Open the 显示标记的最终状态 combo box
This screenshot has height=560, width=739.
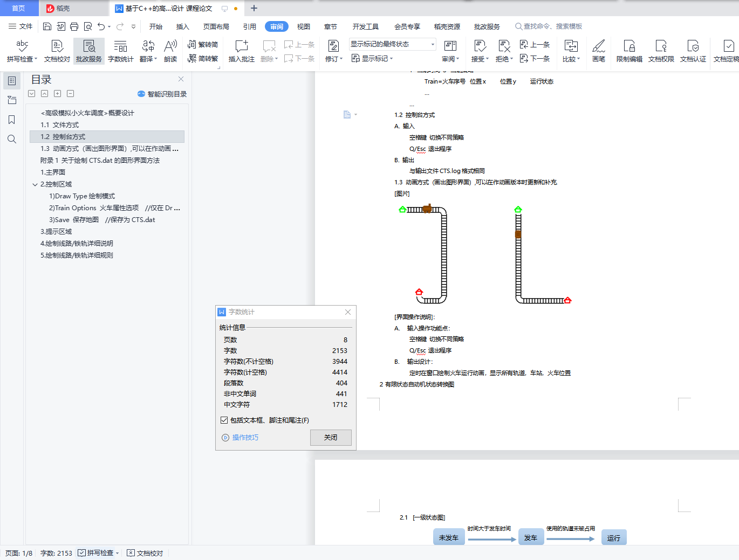click(x=392, y=44)
